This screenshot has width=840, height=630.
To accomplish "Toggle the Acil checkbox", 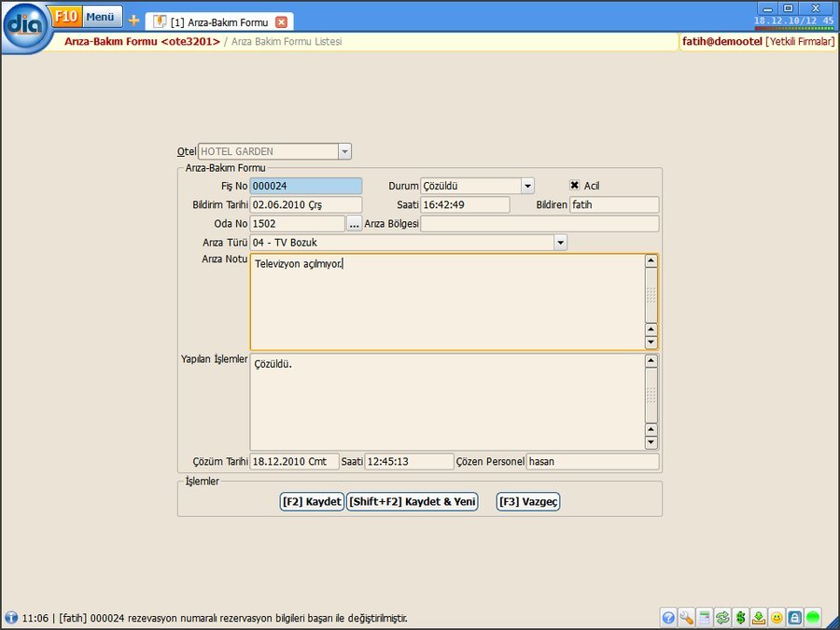I will coord(574,186).
